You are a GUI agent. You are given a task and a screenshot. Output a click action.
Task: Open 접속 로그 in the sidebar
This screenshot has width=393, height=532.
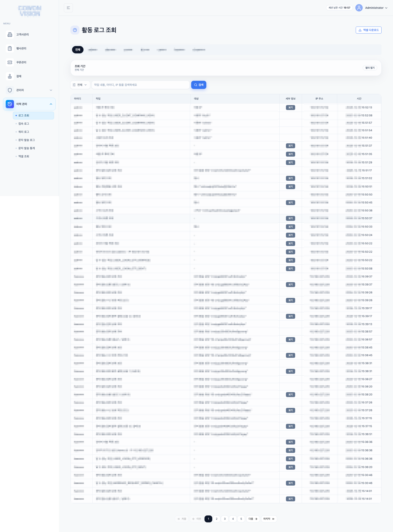click(24, 124)
